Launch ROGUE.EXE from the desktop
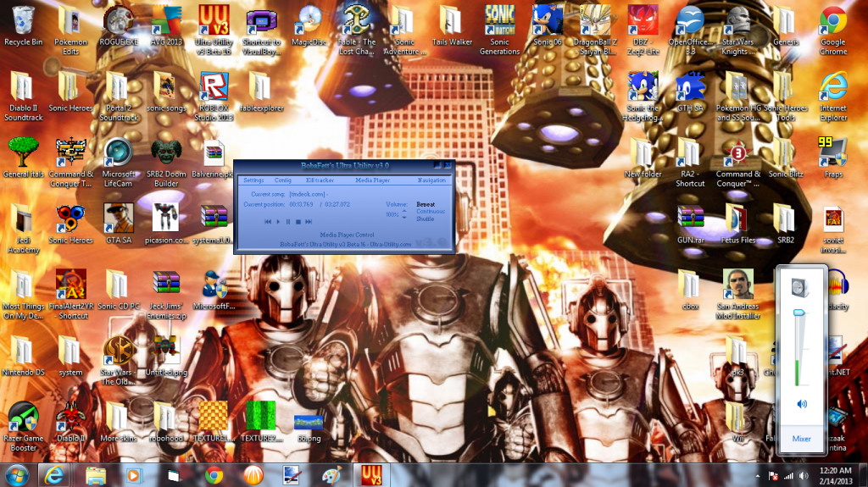Viewport: 868px width, 487px height. point(119,26)
